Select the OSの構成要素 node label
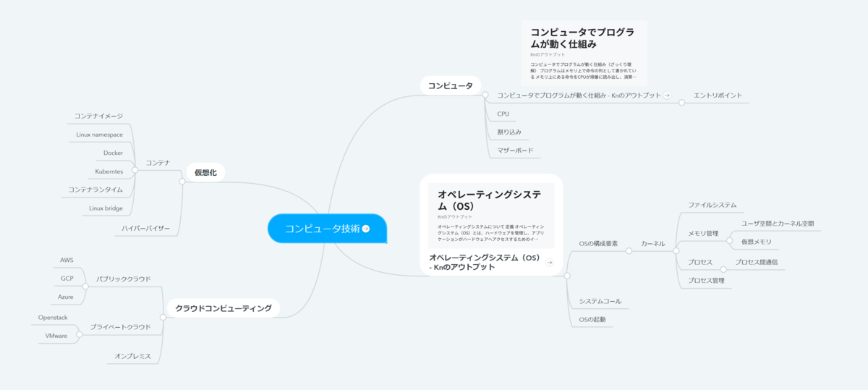Screen dimensions: 868x390 click(x=599, y=243)
